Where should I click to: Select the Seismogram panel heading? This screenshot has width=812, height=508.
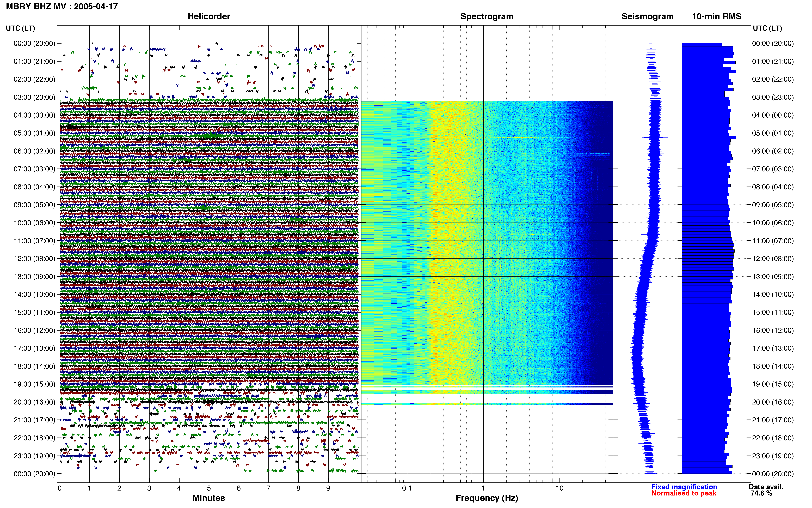pyautogui.click(x=647, y=16)
